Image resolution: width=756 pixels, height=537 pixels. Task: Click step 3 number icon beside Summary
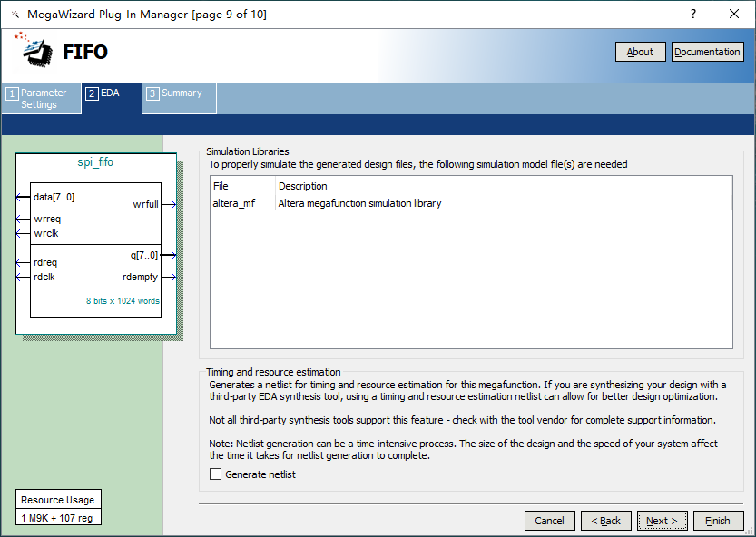[x=152, y=93]
